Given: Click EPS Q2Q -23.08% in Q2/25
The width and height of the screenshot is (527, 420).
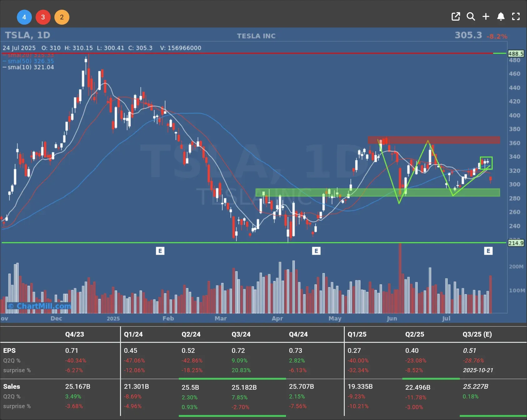Looking at the screenshot, I should point(416,361).
